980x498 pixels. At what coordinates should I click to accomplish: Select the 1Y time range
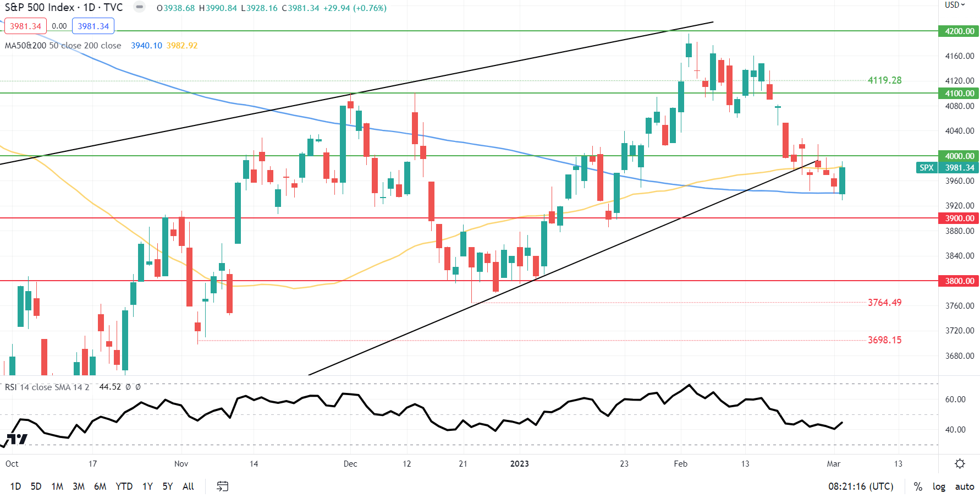point(147,486)
